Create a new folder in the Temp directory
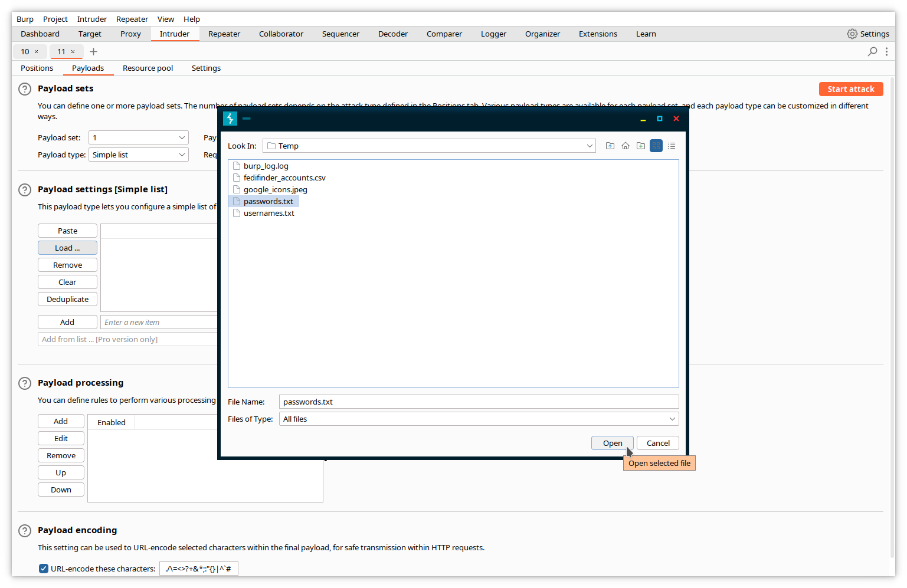 (641, 146)
